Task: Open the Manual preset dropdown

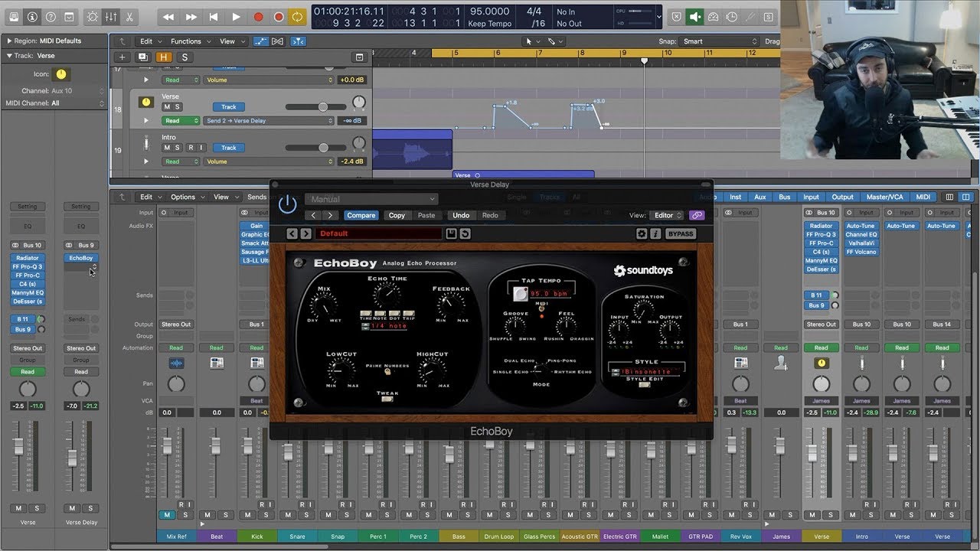Action: coord(371,199)
